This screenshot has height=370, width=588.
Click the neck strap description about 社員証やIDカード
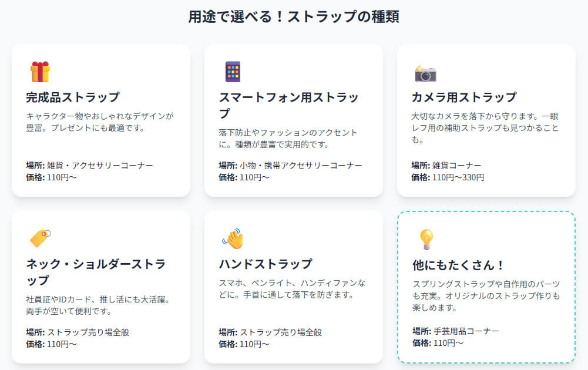coord(99,305)
